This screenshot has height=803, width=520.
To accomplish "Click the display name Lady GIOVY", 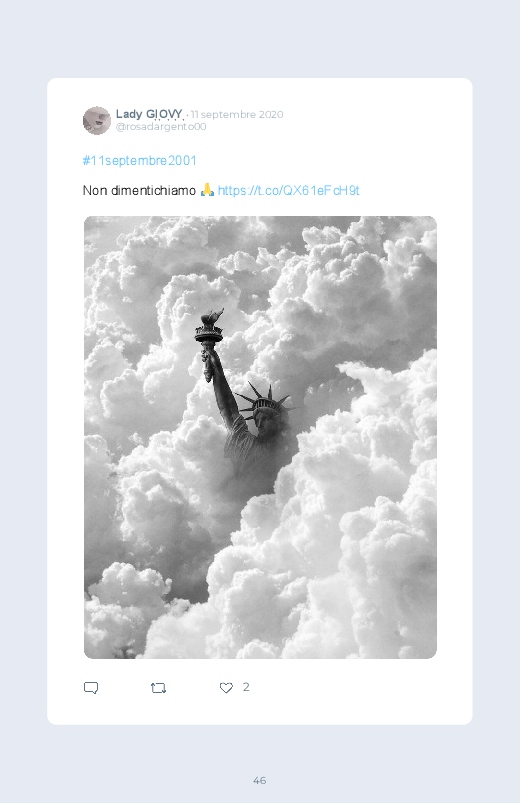I will pyautogui.click(x=149, y=114).
